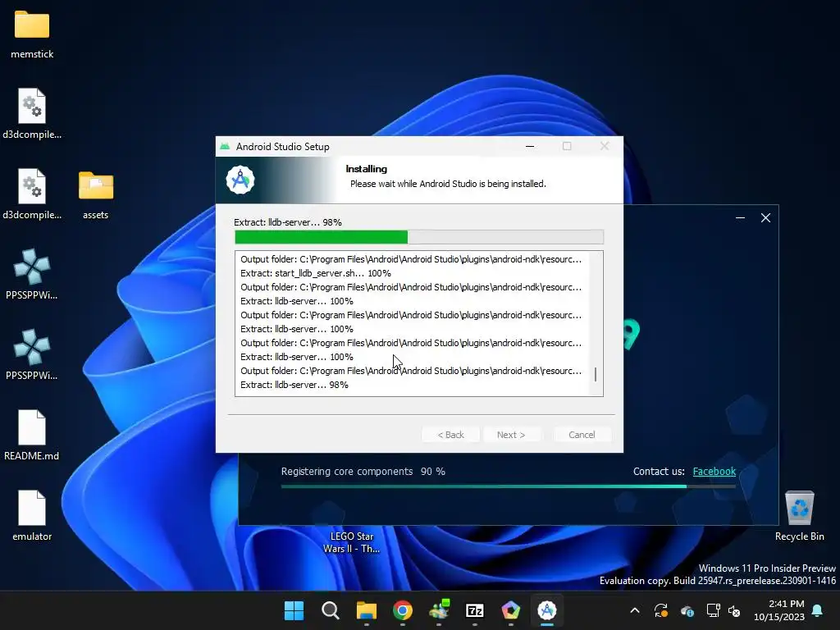This screenshot has height=630, width=840.
Task: Show hidden system tray icons
Action: point(635,610)
